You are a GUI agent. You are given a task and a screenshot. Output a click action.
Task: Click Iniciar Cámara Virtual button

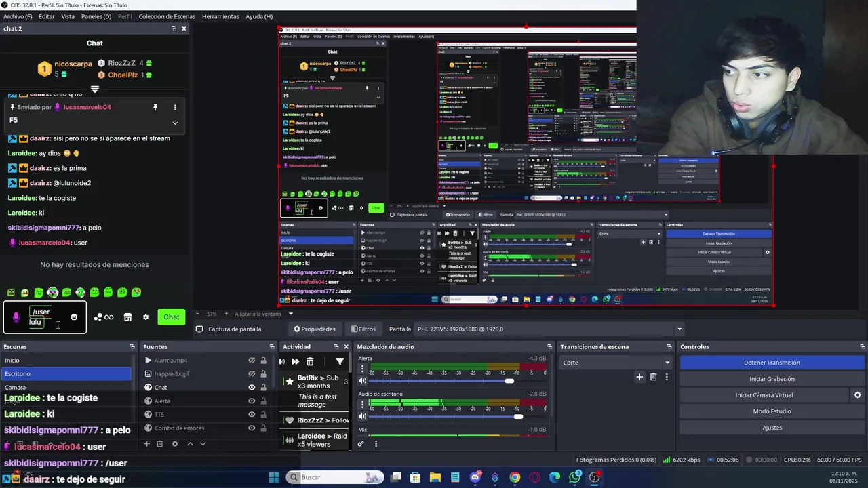click(x=764, y=395)
